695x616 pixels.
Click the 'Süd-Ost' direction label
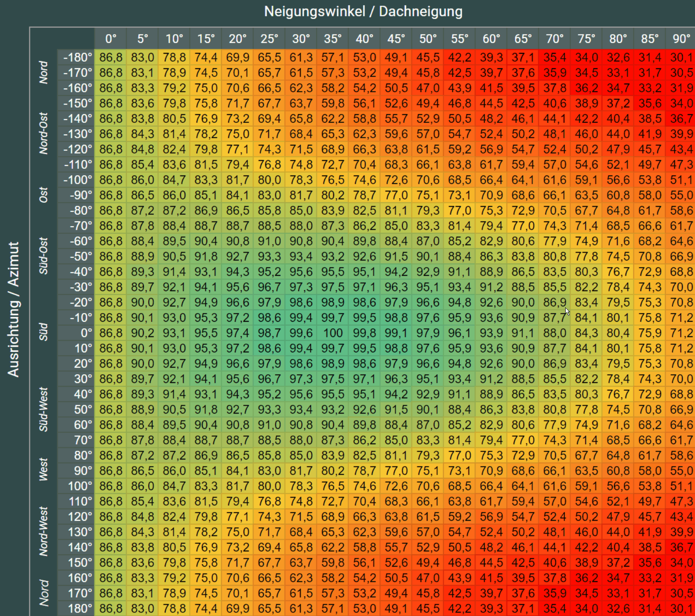43,256
